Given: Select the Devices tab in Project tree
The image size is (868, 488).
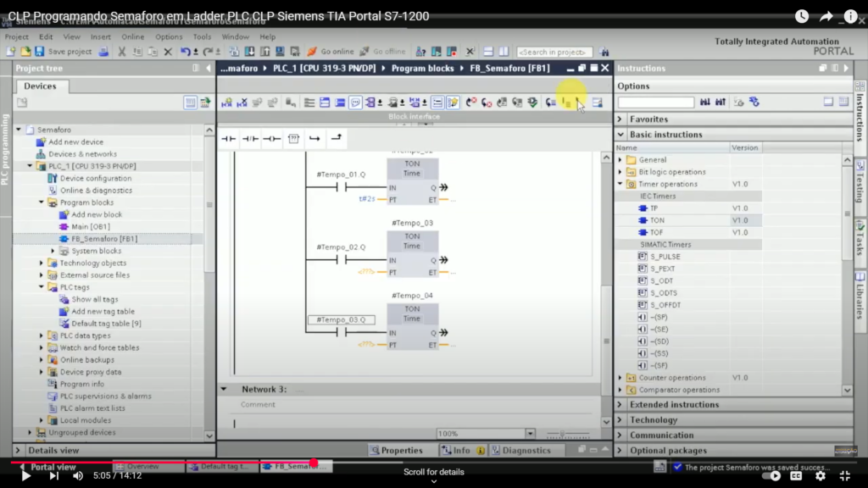Looking at the screenshot, I should click(40, 86).
